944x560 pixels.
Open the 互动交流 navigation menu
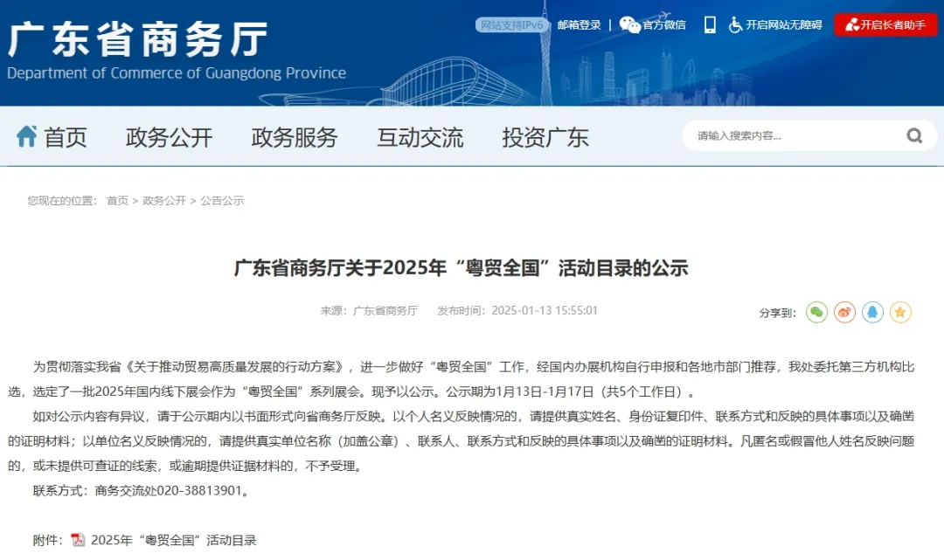point(420,137)
